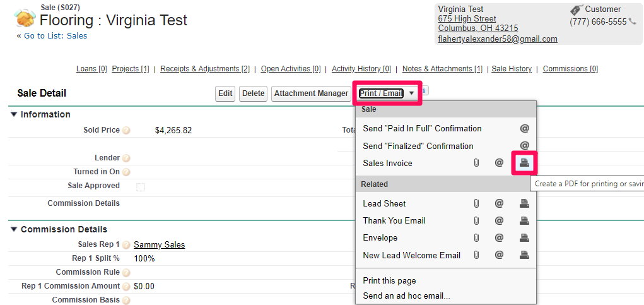Open Activity History [0] link

(361, 69)
